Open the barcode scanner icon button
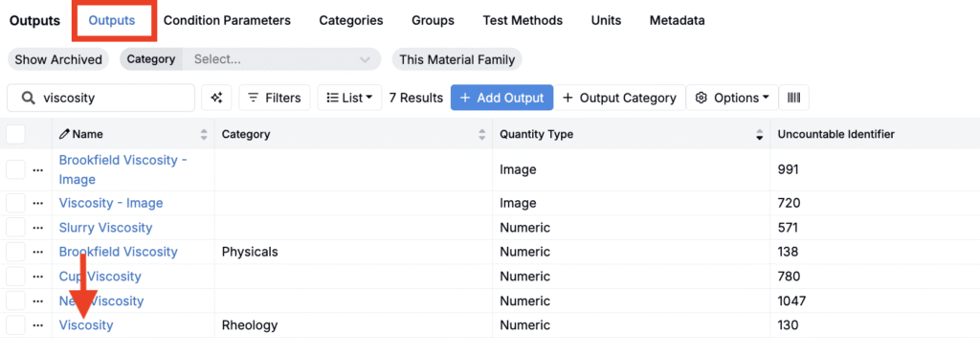 (793, 98)
